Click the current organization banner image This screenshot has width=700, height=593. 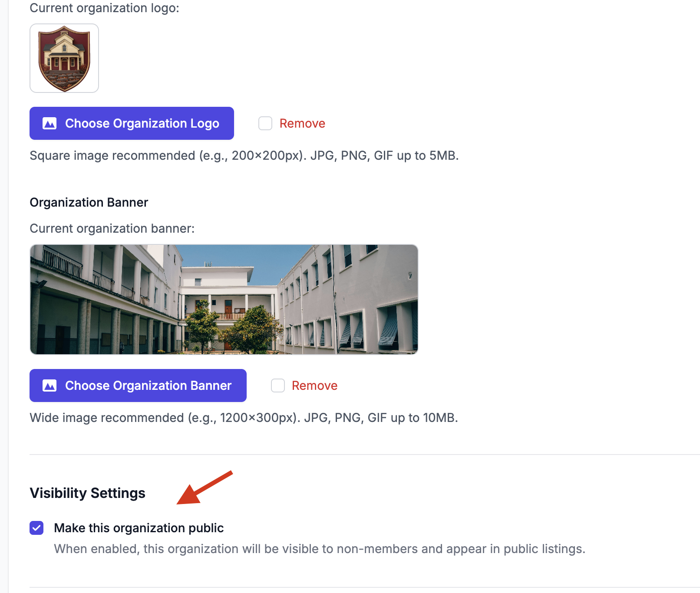(x=224, y=300)
